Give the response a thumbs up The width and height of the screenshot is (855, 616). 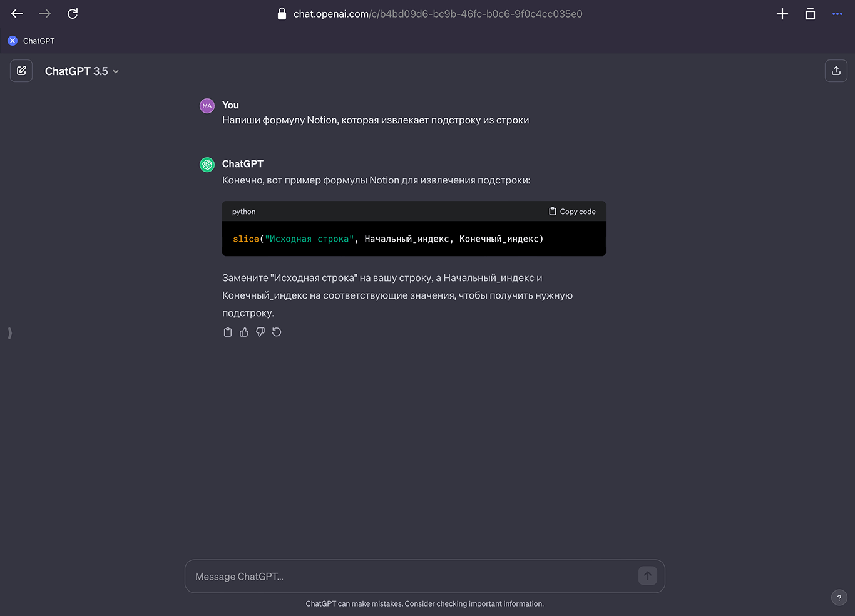[244, 332]
